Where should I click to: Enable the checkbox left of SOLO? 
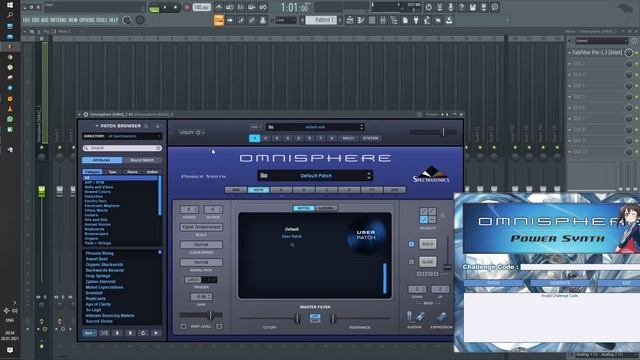pyautogui.click(x=411, y=244)
